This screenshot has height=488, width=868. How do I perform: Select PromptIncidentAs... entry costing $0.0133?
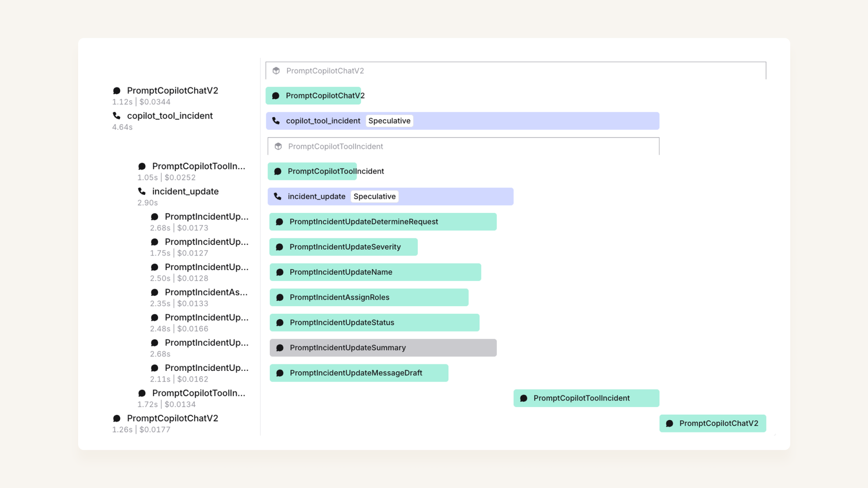click(x=206, y=293)
